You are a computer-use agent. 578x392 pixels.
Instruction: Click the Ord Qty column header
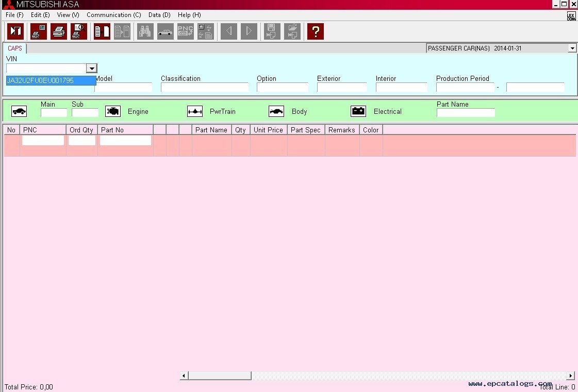coord(82,130)
